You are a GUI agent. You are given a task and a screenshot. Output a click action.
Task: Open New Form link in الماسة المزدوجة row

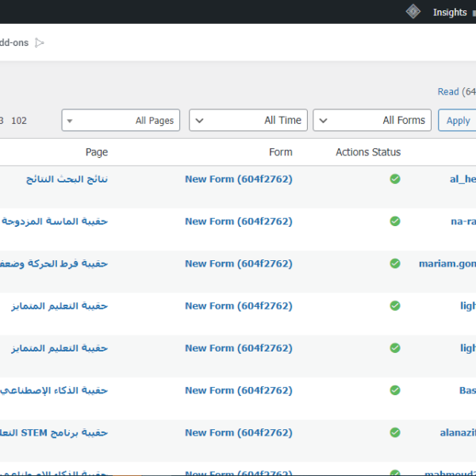(x=239, y=221)
